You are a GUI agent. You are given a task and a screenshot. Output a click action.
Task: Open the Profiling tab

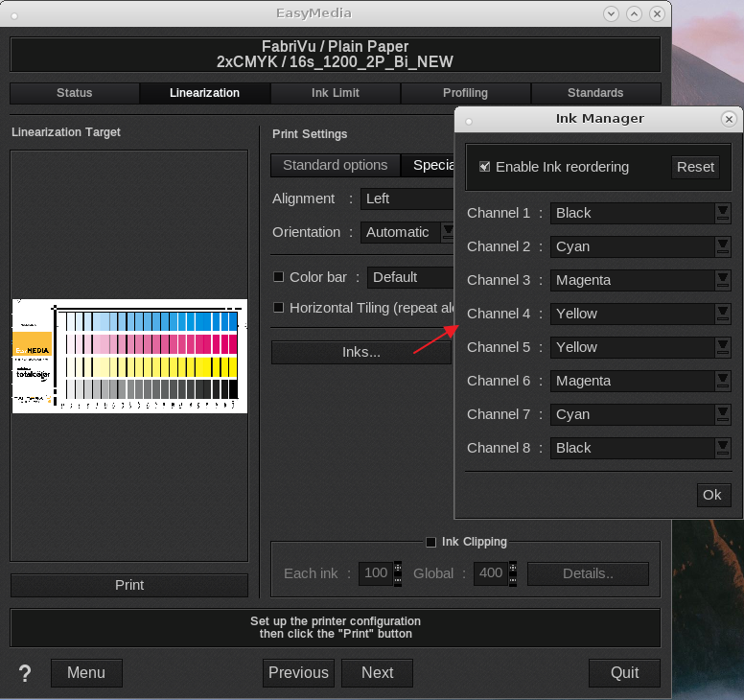coord(465,93)
